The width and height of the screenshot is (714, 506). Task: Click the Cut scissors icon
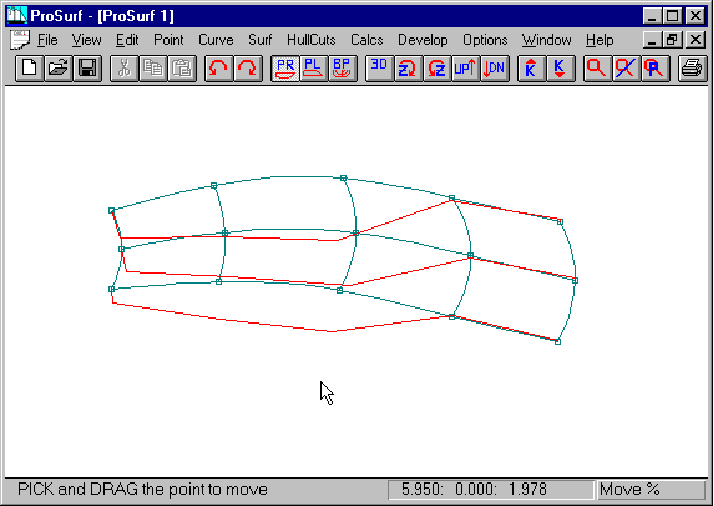coord(125,68)
